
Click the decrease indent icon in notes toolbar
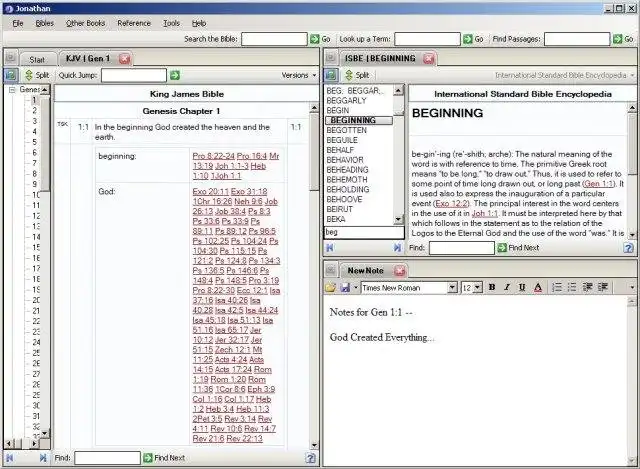click(x=587, y=287)
